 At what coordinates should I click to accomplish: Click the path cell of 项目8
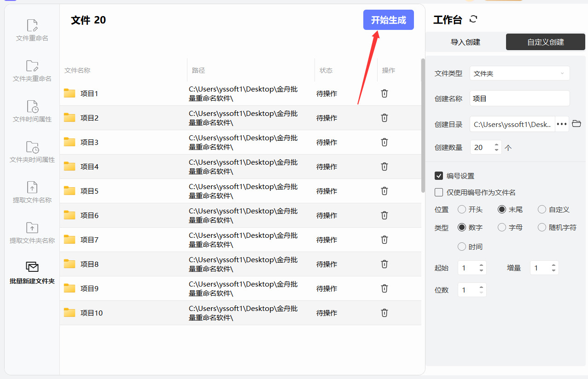[243, 264]
